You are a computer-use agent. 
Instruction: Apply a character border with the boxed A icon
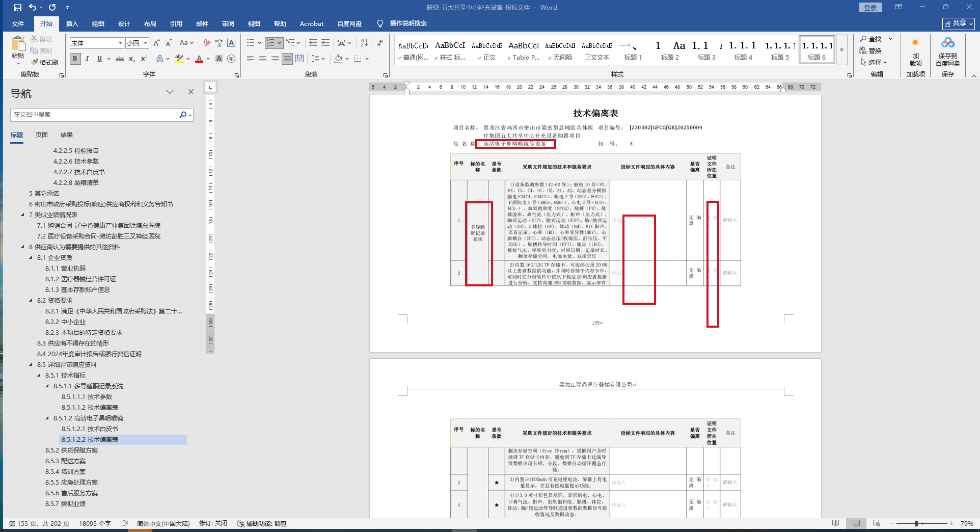pyautogui.click(x=231, y=43)
